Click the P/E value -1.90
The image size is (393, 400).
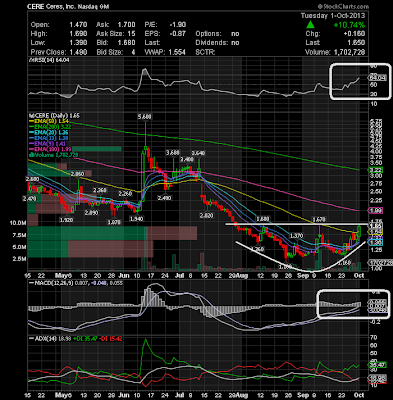pyautogui.click(x=177, y=25)
